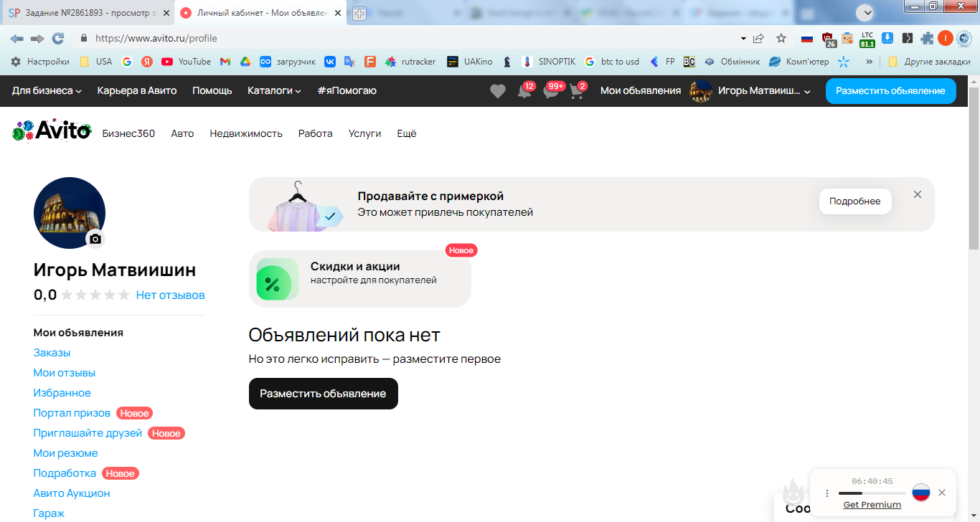The height and width of the screenshot is (522, 980).
Task: Go to 'Недвижимость' category
Action: click(x=246, y=133)
